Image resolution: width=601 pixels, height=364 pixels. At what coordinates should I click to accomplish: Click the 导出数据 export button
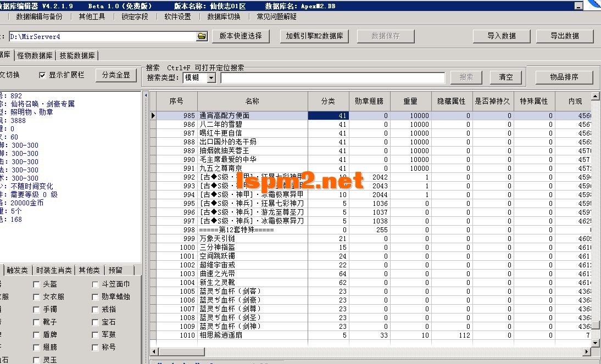pos(566,36)
